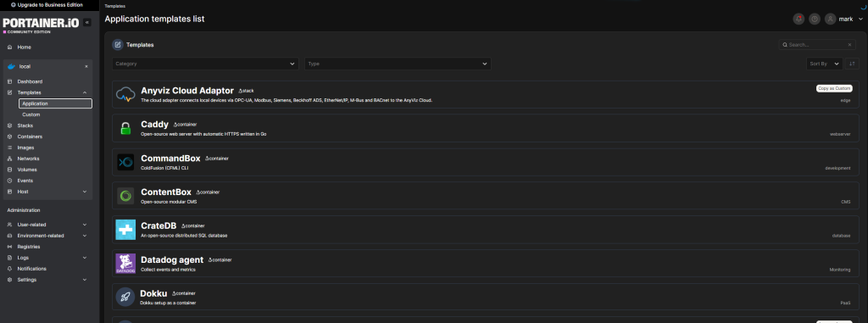
Task: Focus the template Search field
Action: (x=817, y=45)
